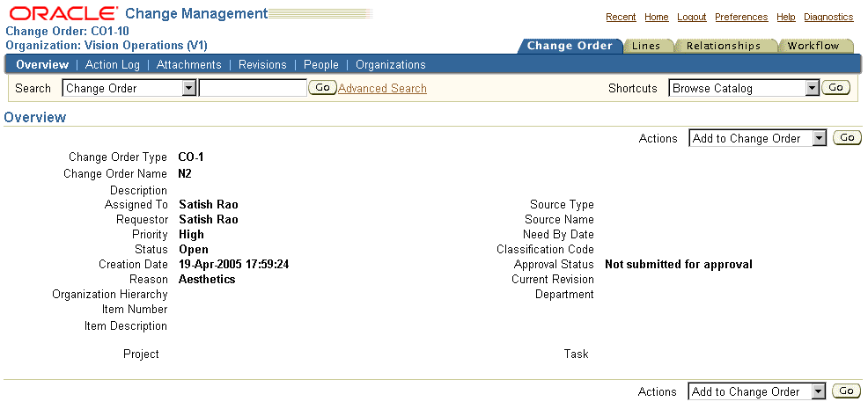
Task: Open the Revisions subtab
Action: pos(262,65)
